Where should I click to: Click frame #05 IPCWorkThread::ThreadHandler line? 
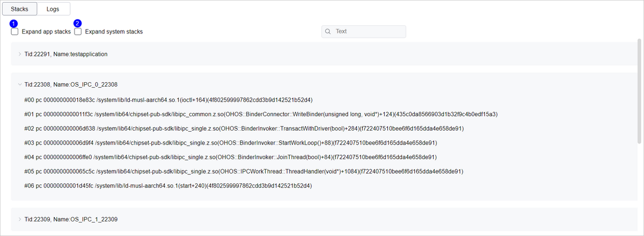click(244, 171)
